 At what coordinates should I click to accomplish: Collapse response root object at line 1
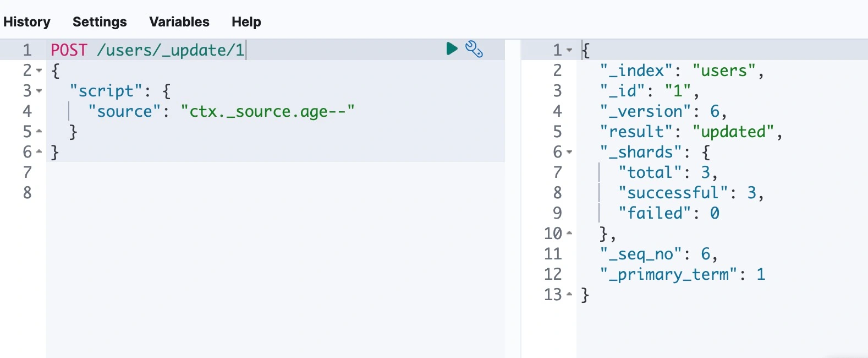coord(569,50)
